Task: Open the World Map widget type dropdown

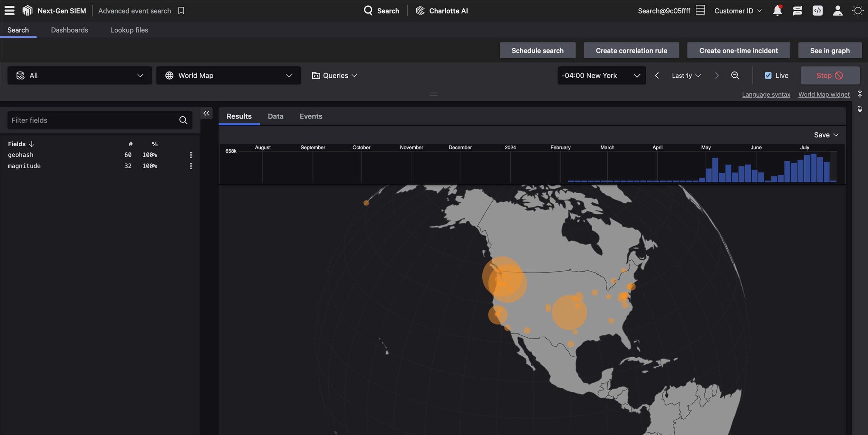Action: click(228, 75)
